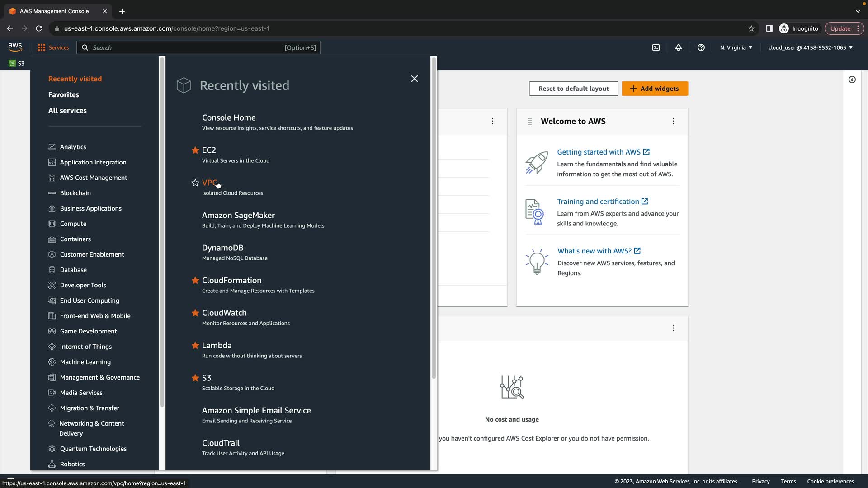Click the Services grid icon
Image resolution: width=868 pixels, height=488 pixels.
point(42,47)
